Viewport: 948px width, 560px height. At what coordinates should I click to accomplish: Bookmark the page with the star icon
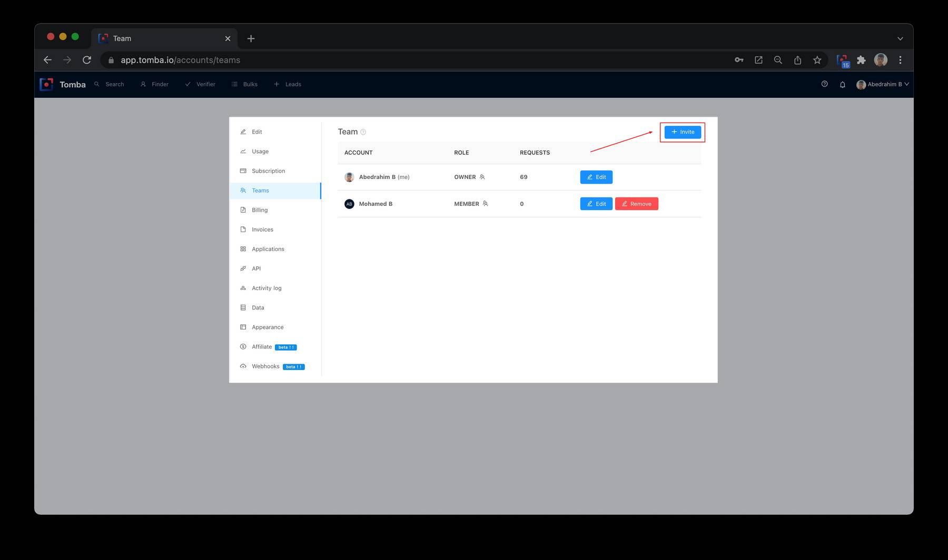coord(817,60)
